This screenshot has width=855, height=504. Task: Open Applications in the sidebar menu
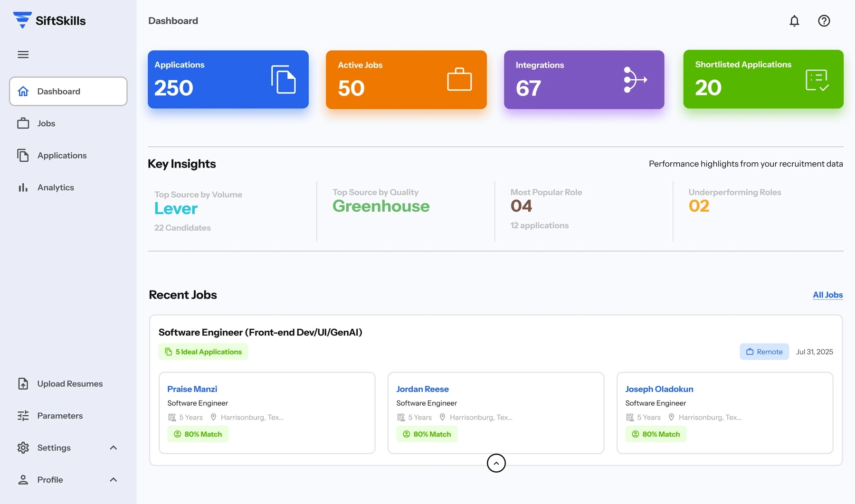click(62, 156)
